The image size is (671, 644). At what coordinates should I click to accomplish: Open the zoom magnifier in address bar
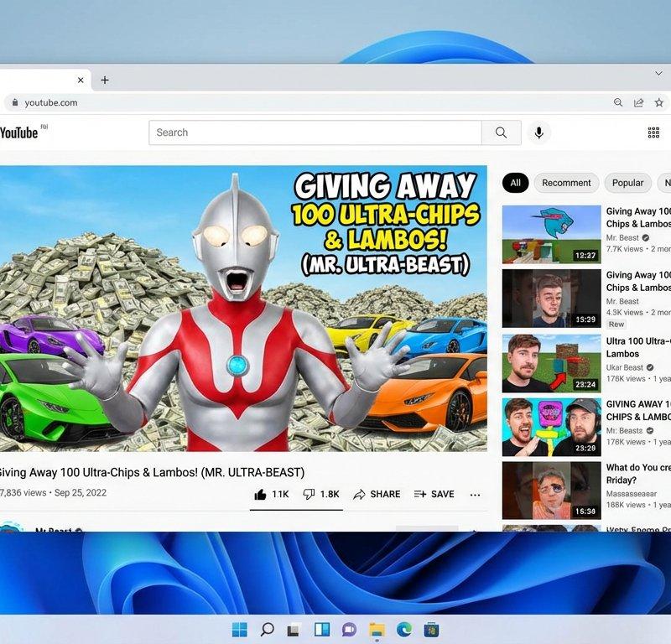pyautogui.click(x=618, y=102)
